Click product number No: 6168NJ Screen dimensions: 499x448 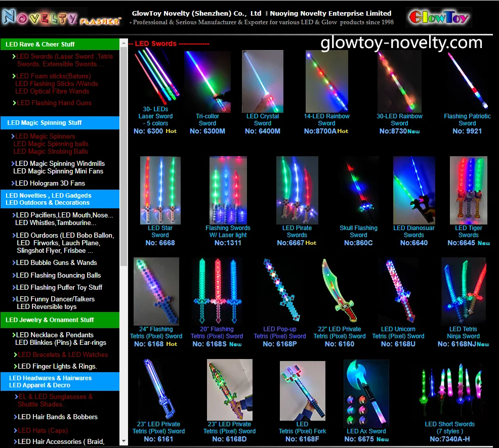click(457, 344)
